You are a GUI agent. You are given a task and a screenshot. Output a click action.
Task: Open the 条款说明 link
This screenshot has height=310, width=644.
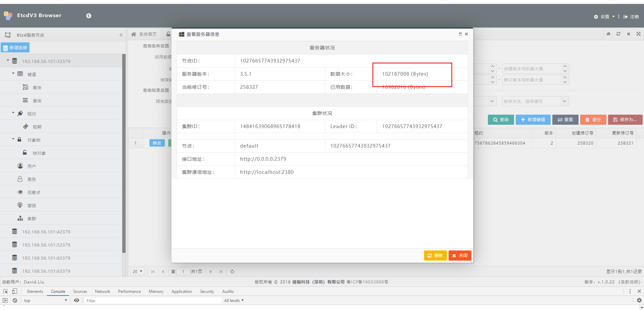(x=630, y=282)
